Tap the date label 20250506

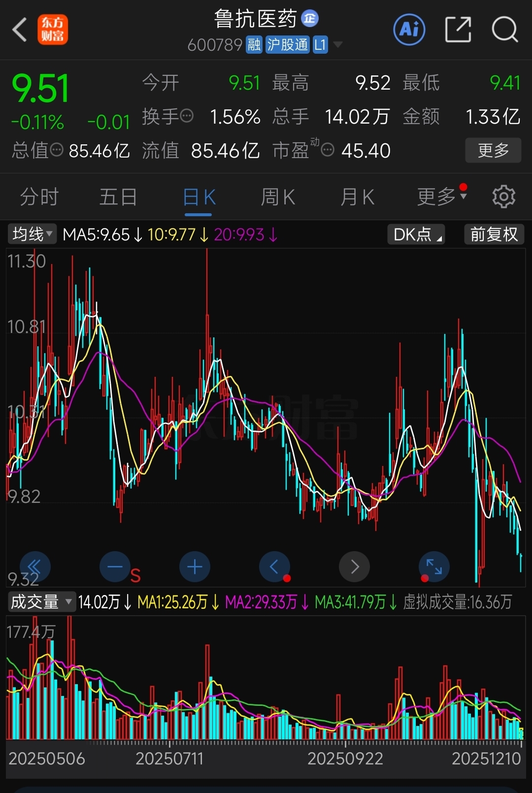47,759
